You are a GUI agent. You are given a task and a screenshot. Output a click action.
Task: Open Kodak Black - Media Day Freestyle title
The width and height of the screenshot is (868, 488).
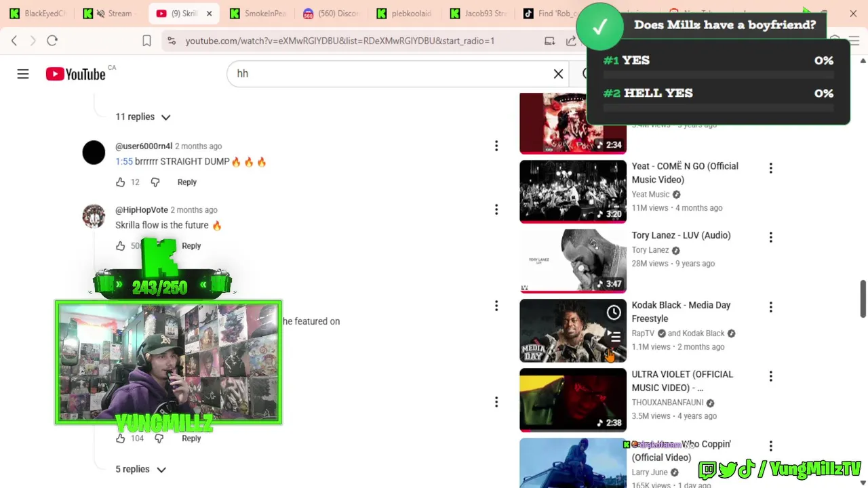tap(681, 312)
